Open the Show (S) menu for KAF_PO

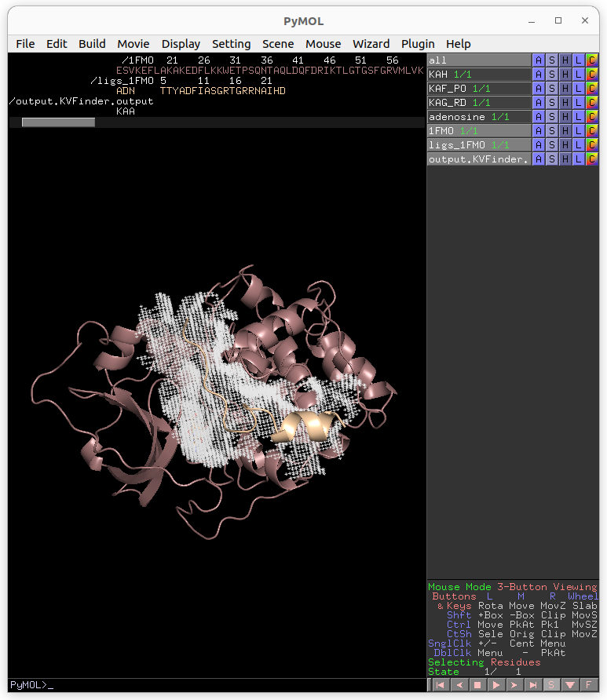(552, 89)
